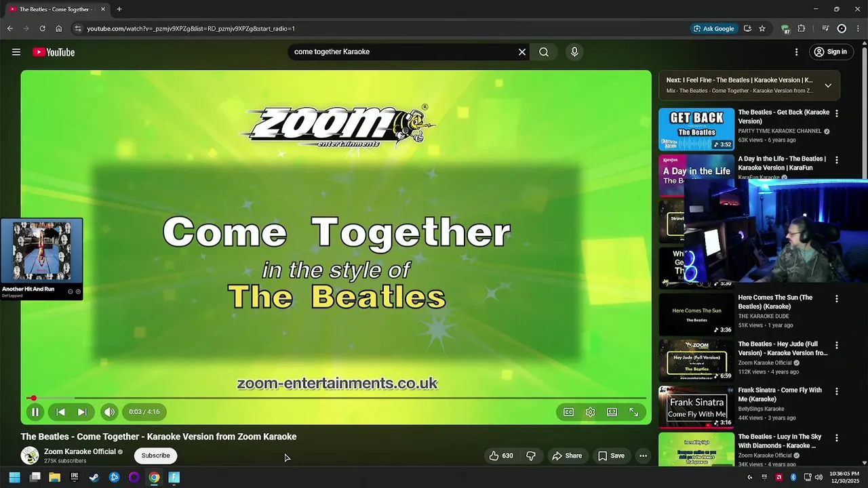This screenshot has width=868, height=488.
Task: Open the Chrome three-dot menu
Action: [x=858, y=28]
